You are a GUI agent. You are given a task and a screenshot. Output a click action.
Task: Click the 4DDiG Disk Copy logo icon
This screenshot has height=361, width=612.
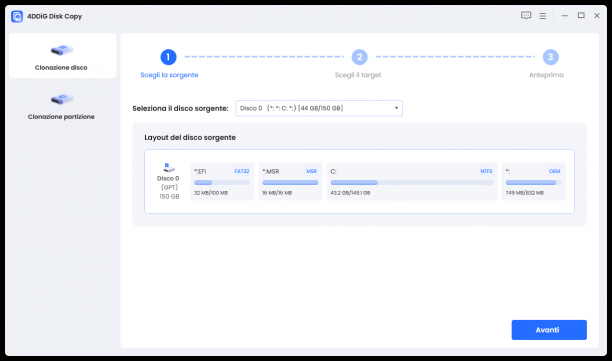(x=17, y=16)
